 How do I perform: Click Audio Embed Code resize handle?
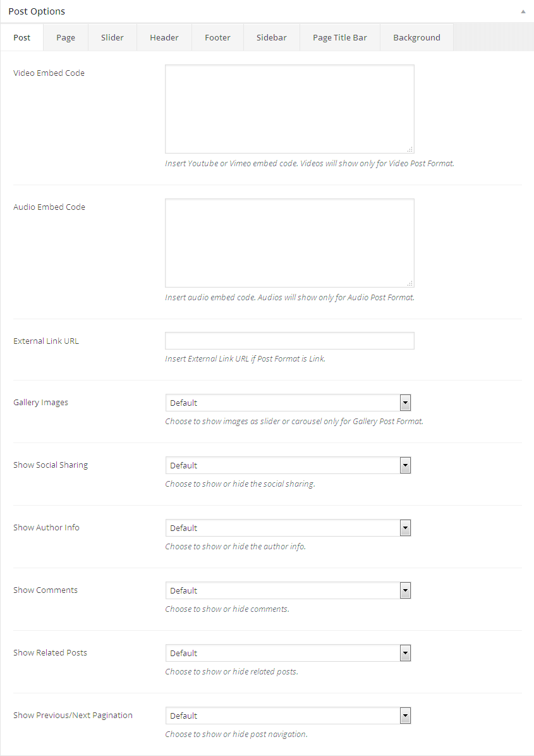pos(410,284)
